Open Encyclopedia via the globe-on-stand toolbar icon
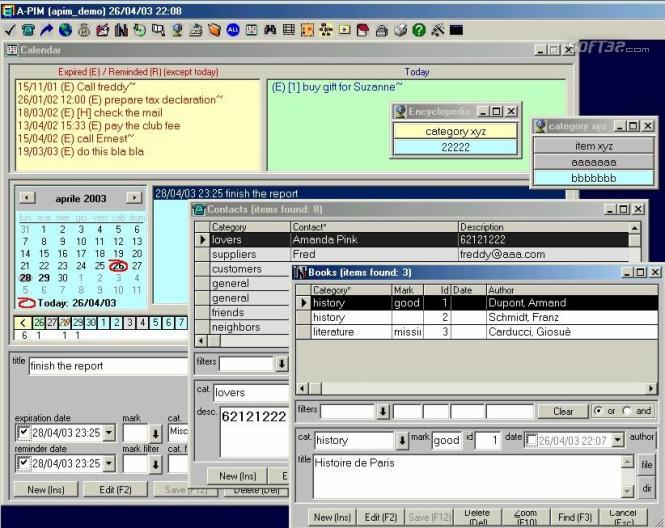665x528 pixels. (177, 30)
